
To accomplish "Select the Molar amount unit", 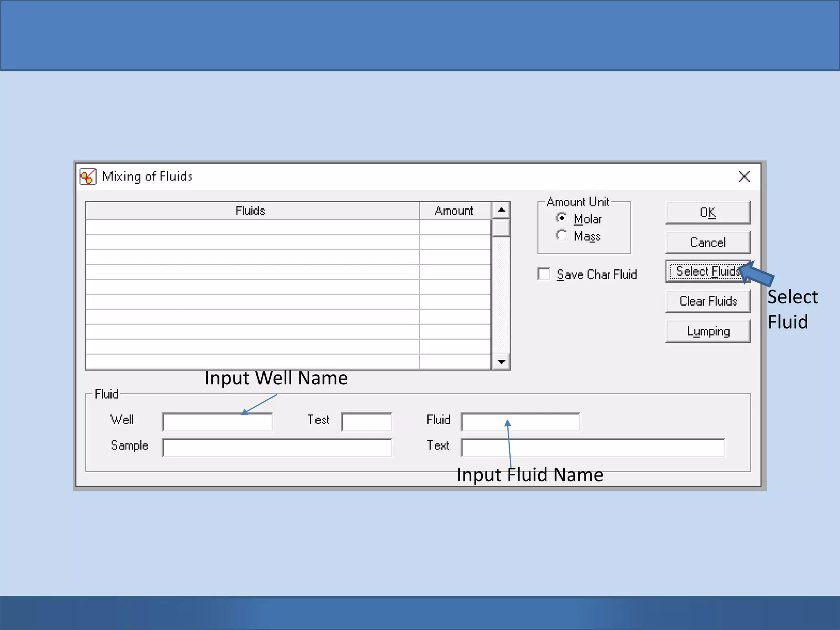I will [562, 218].
